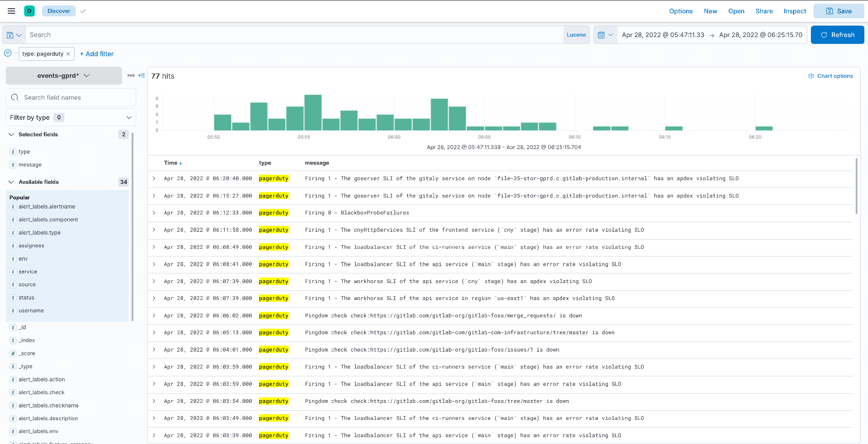This screenshot has height=444, width=868.
Task: Click the + Add filter link
Action: click(x=96, y=54)
